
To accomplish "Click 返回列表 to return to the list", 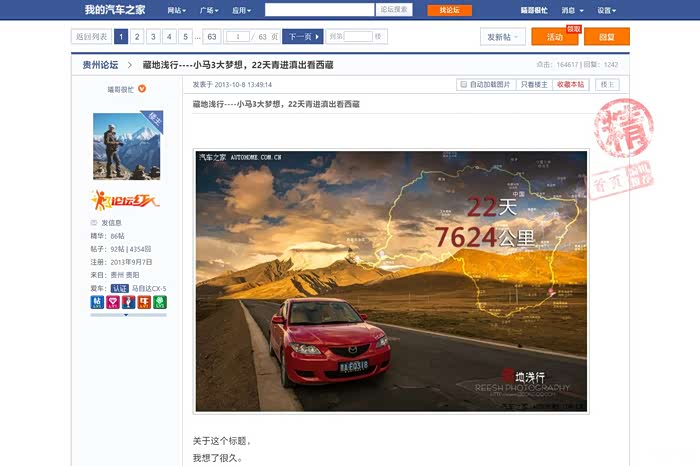I will 91,37.
